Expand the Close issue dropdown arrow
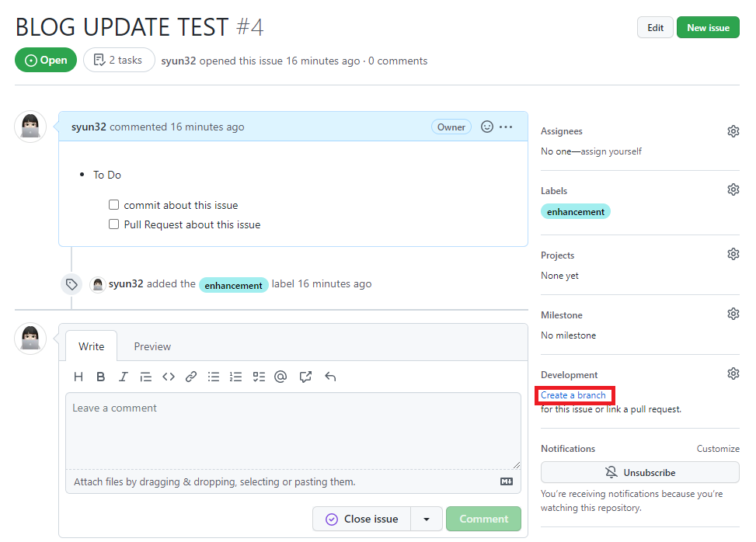 [427, 519]
